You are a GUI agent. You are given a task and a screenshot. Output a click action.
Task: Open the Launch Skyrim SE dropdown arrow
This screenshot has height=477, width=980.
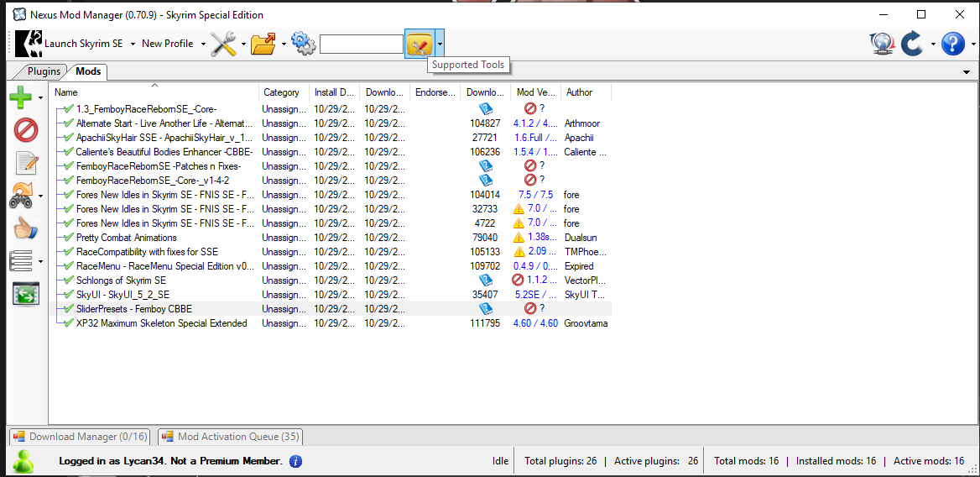(x=133, y=44)
